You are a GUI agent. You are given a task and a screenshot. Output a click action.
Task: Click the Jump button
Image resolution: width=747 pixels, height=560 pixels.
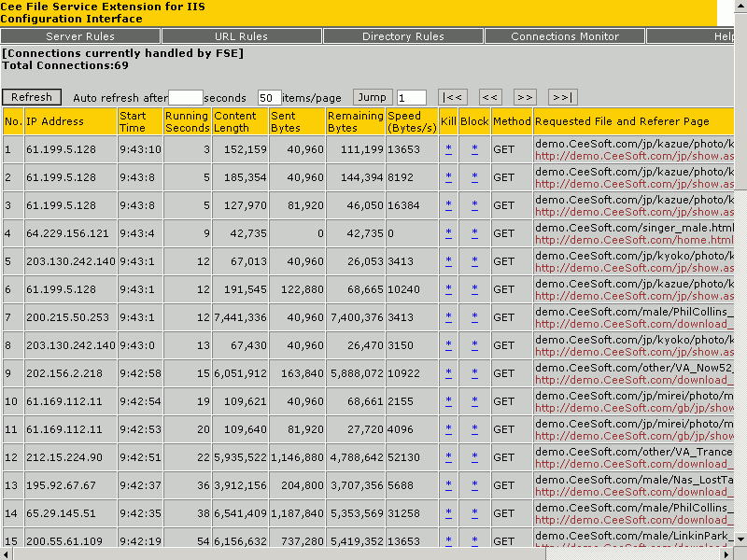pos(373,97)
